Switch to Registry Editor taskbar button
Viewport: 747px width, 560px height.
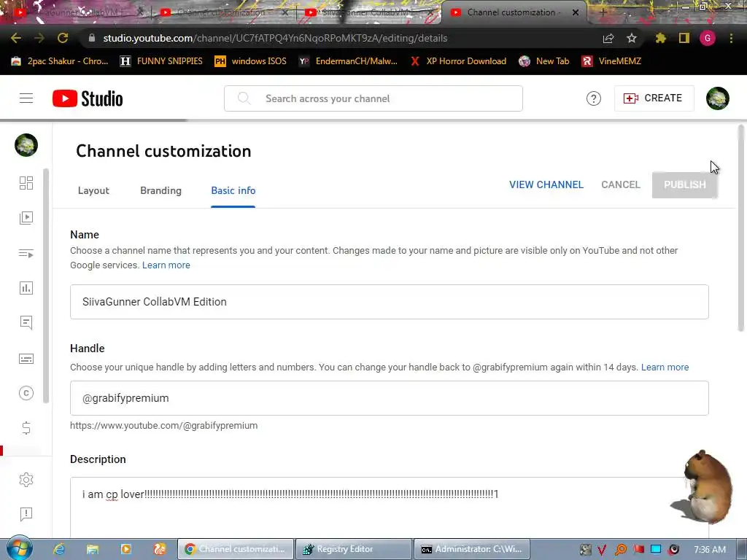coord(354,549)
